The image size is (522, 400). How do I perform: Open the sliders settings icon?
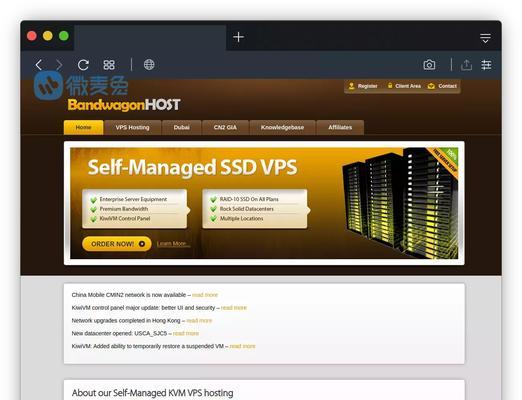click(486, 65)
